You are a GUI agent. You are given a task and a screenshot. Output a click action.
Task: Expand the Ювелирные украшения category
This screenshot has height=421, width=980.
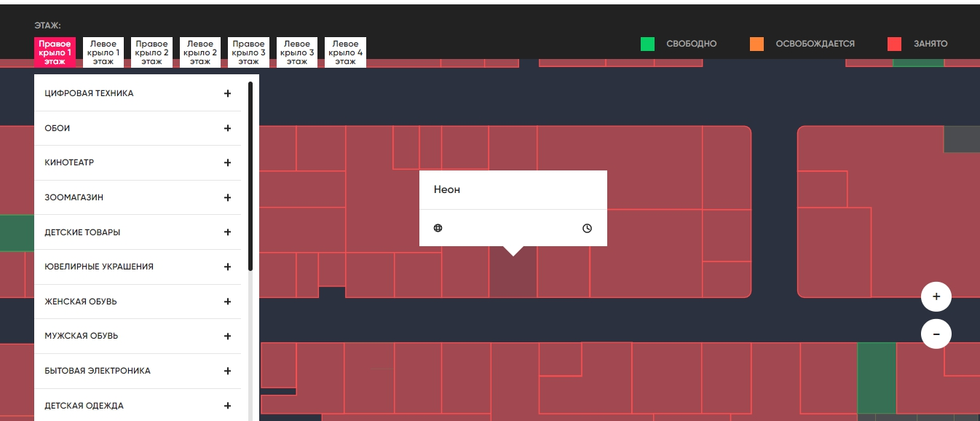227,267
